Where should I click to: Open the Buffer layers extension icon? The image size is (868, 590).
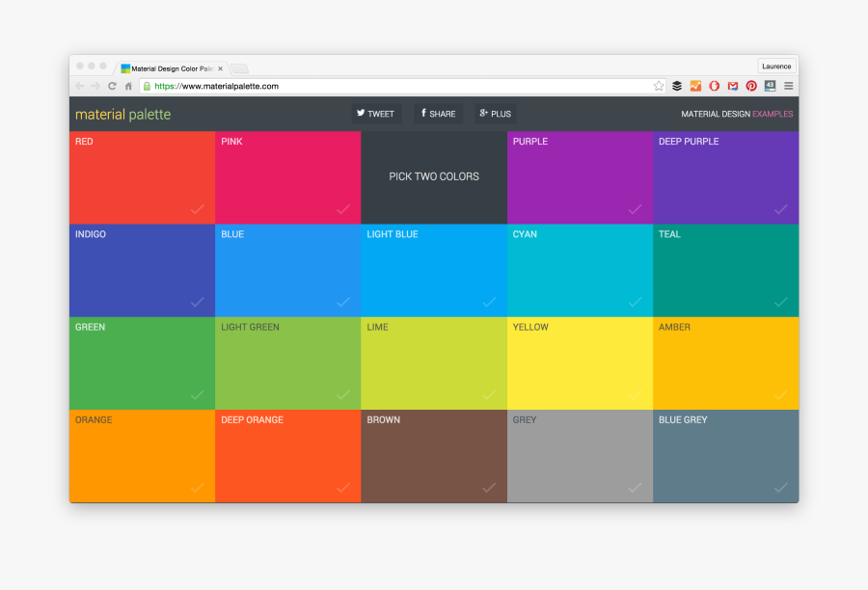point(677,86)
